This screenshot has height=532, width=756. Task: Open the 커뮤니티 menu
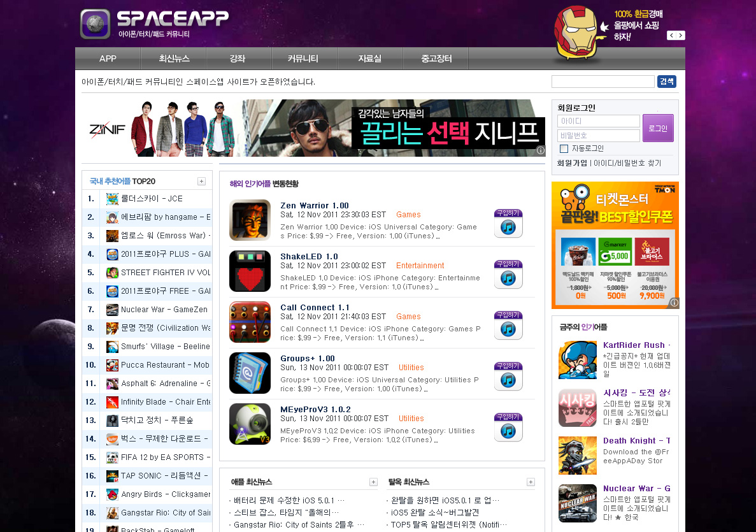tap(303, 59)
